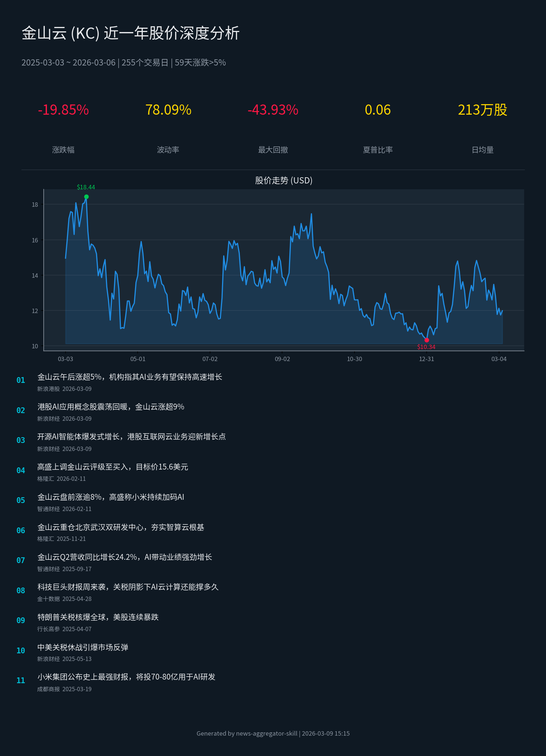Image resolution: width=546 pixels, height=756 pixels.
Task: Click the green peak marker at $18.44
Action: (86, 197)
